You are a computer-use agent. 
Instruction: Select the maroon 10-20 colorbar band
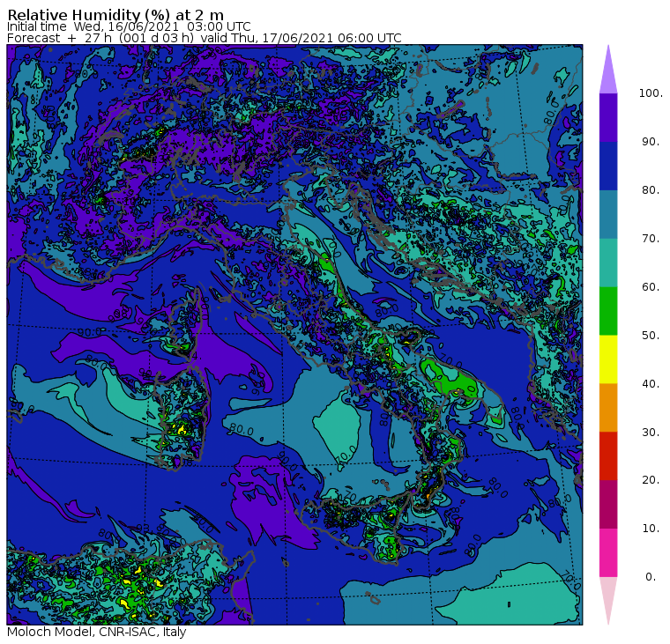[x=608, y=504]
